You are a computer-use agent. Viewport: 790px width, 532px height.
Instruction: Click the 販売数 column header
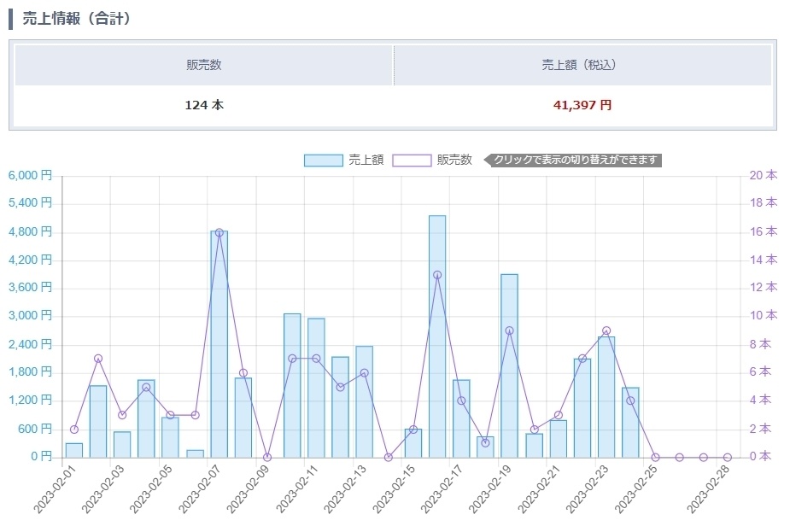(204, 65)
